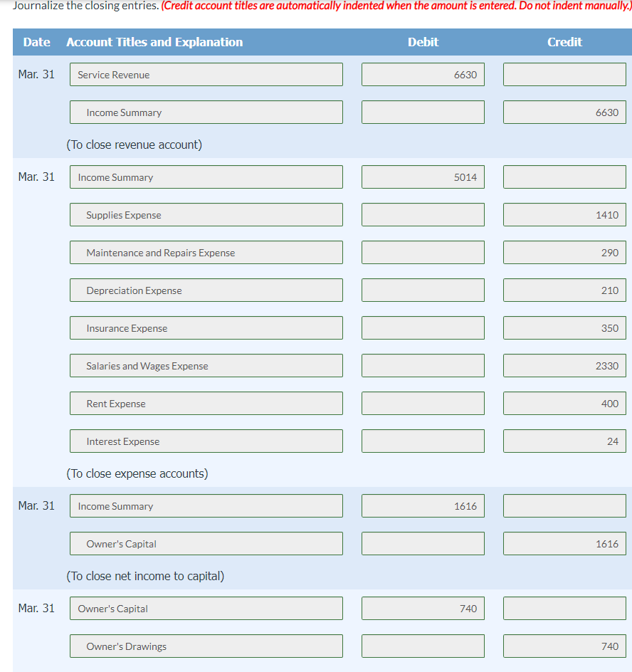Click the Depreciation Expense account title
The image size is (632, 672).
206,290
